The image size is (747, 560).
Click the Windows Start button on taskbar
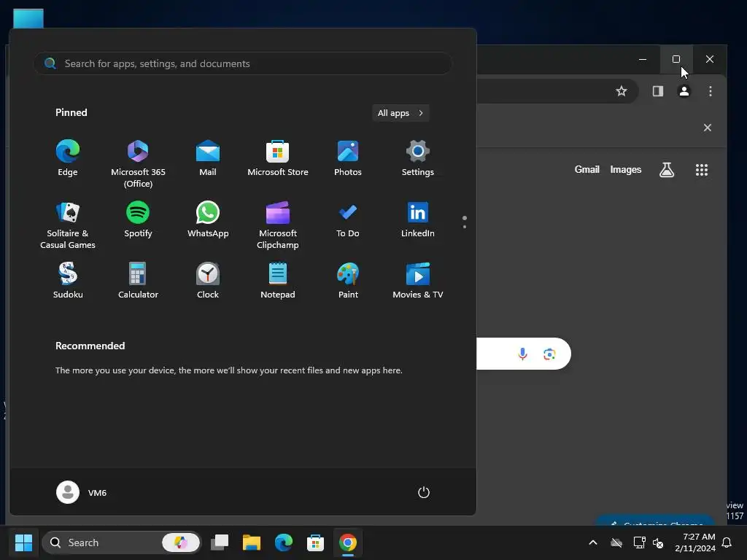click(x=23, y=542)
